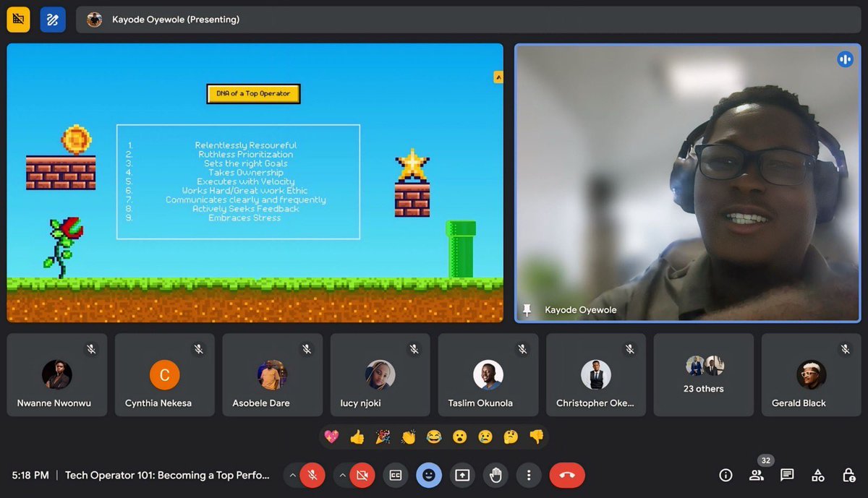Click muted mic icon on Taslim Okunola
The image size is (868, 498).
(x=522, y=349)
